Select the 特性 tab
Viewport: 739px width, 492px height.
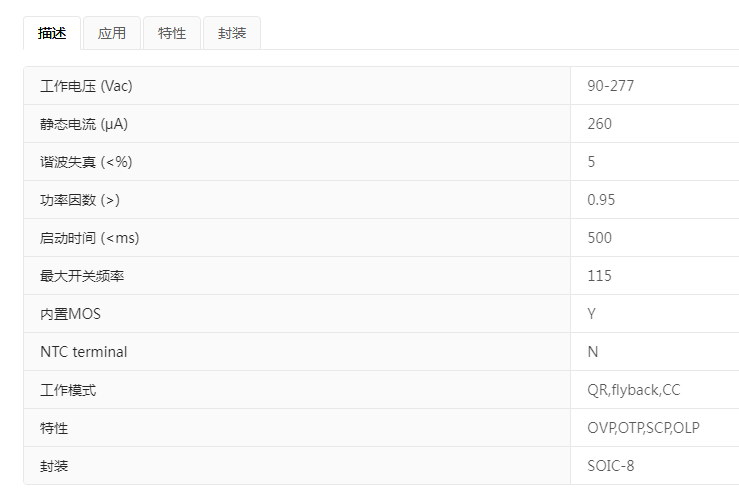(172, 33)
